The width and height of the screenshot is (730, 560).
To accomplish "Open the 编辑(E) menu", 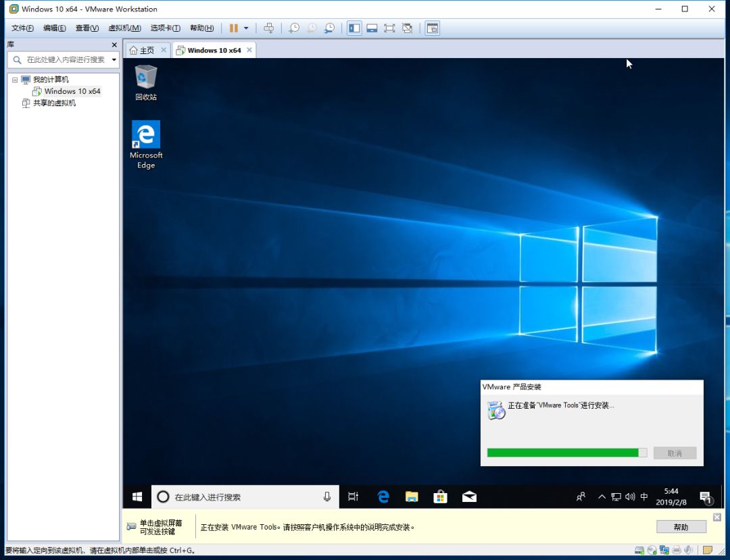I will pos(55,28).
